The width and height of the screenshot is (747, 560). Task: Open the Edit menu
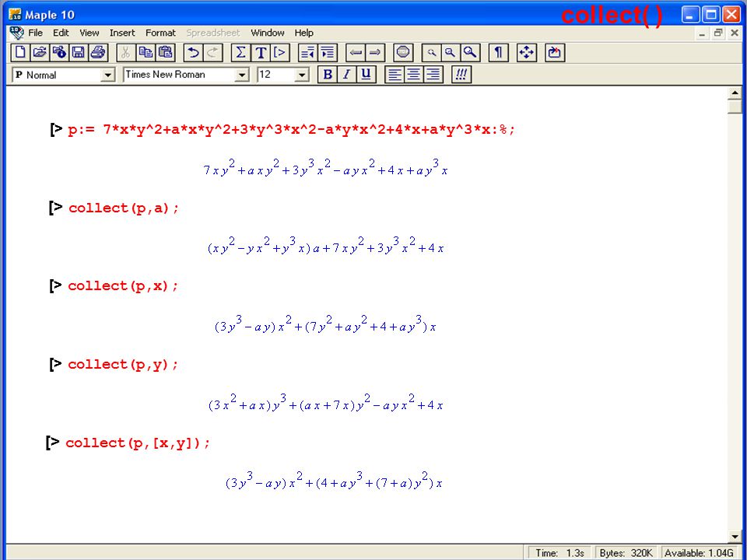tap(61, 33)
